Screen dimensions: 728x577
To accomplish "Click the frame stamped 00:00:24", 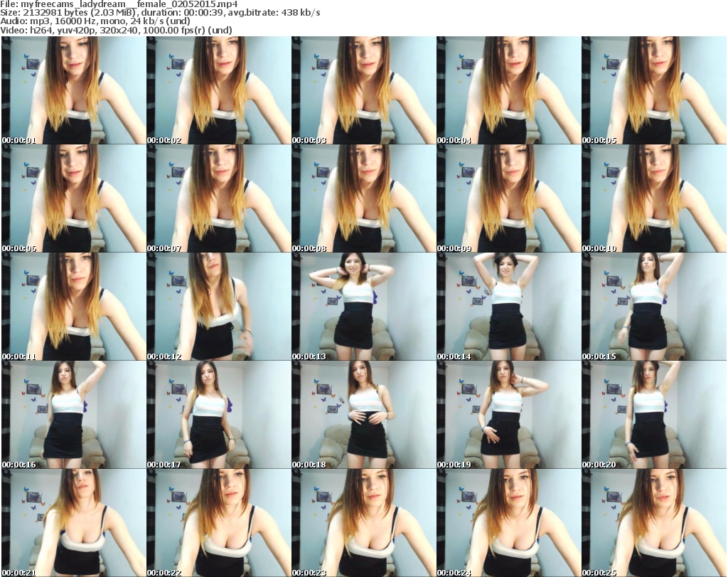I will point(508,523).
